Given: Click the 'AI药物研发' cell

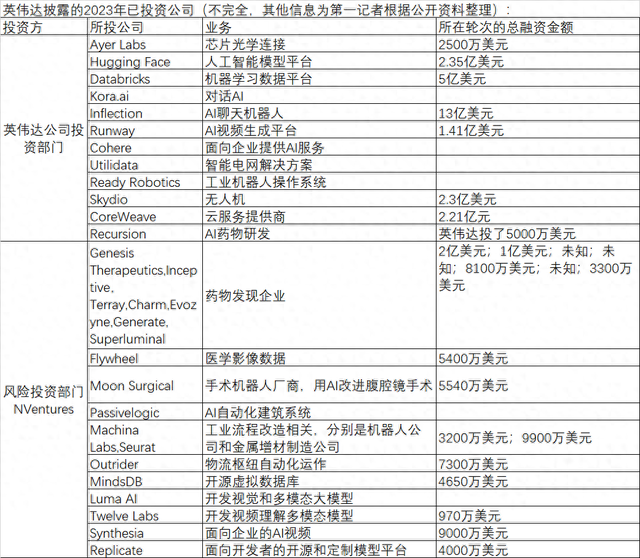Looking at the screenshot, I should pos(319,233).
